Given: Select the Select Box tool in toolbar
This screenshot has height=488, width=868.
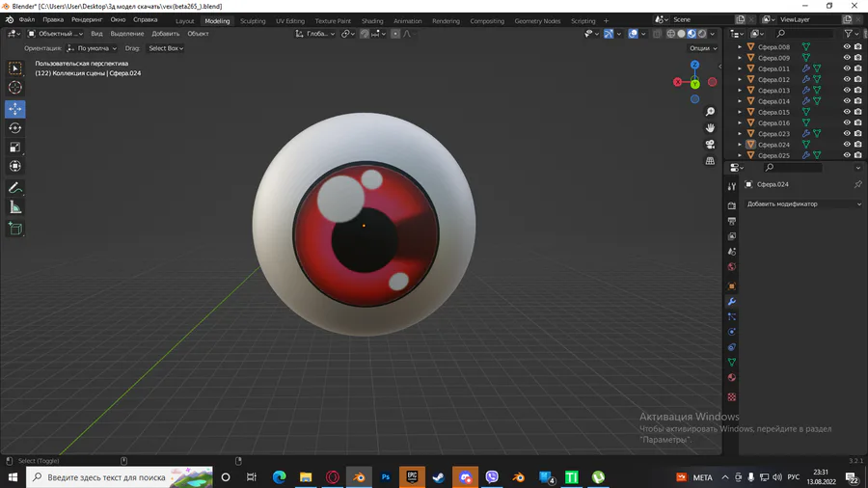Looking at the screenshot, I should (x=14, y=68).
